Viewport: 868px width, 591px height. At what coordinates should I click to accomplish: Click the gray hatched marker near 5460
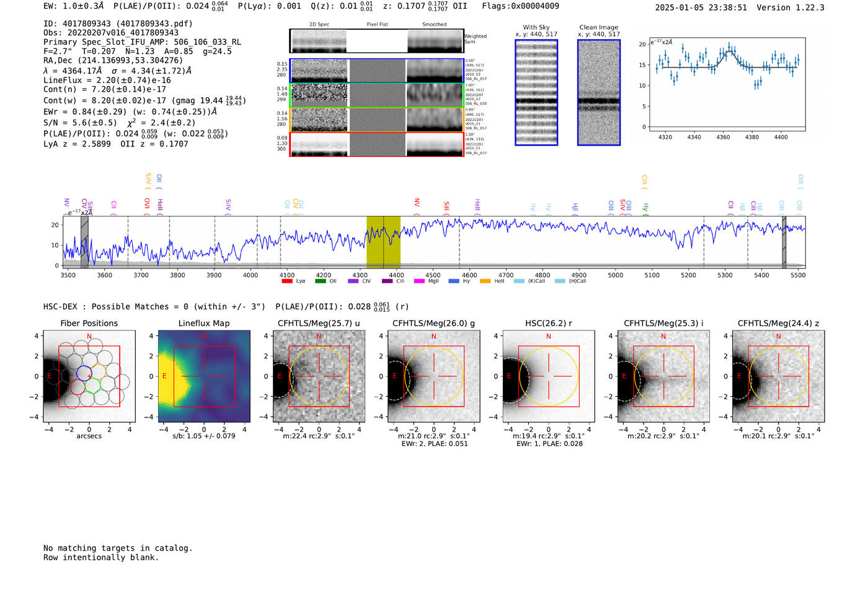pos(784,242)
